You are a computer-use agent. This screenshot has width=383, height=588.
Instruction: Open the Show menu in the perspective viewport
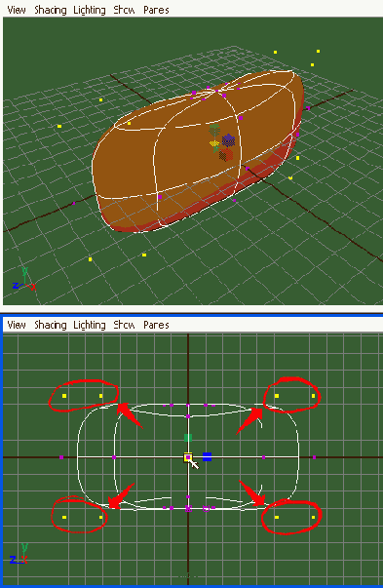point(124,10)
